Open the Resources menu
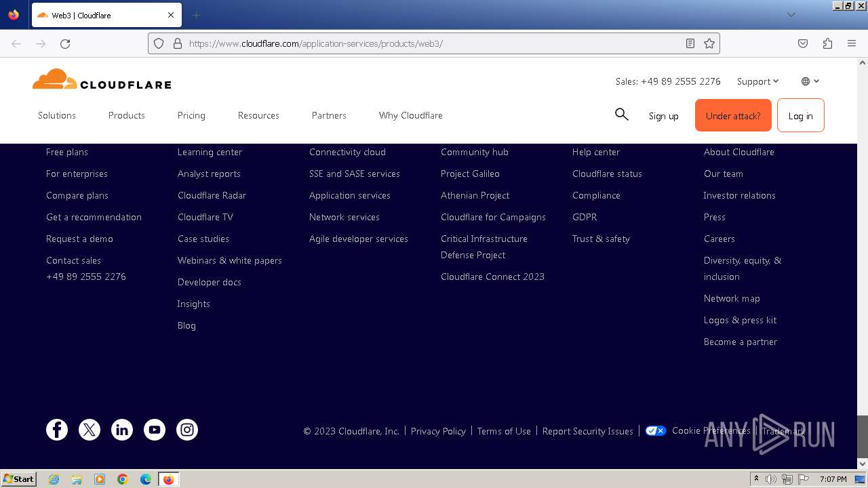The image size is (868, 488). tap(258, 115)
